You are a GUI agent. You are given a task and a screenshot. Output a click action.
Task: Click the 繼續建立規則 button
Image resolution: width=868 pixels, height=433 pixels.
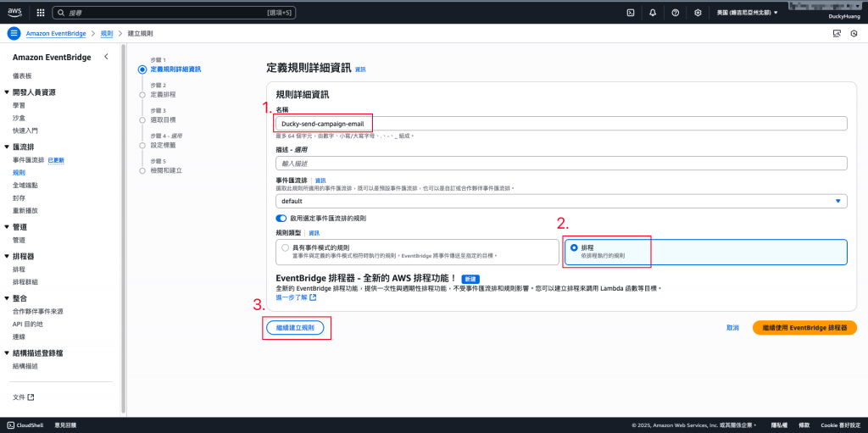[295, 328]
